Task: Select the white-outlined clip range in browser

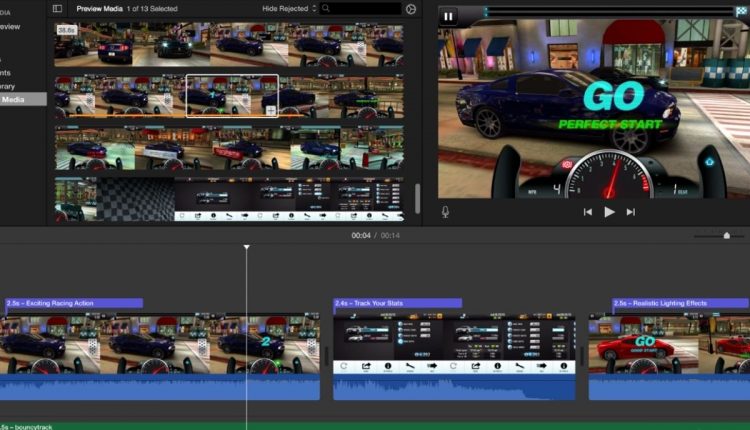Action: click(232, 96)
